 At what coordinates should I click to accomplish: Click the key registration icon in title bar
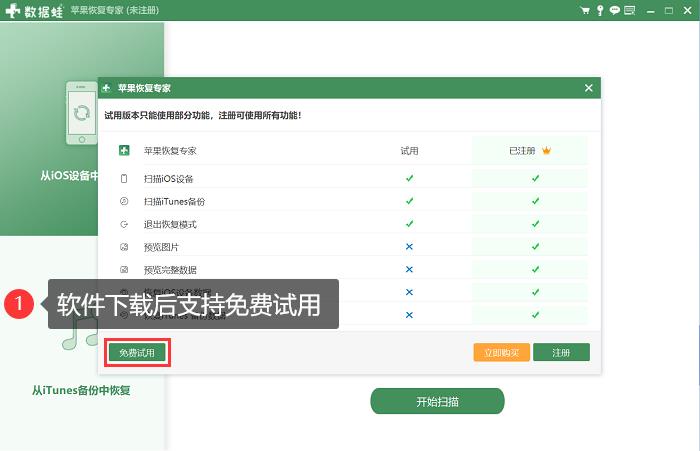point(600,10)
